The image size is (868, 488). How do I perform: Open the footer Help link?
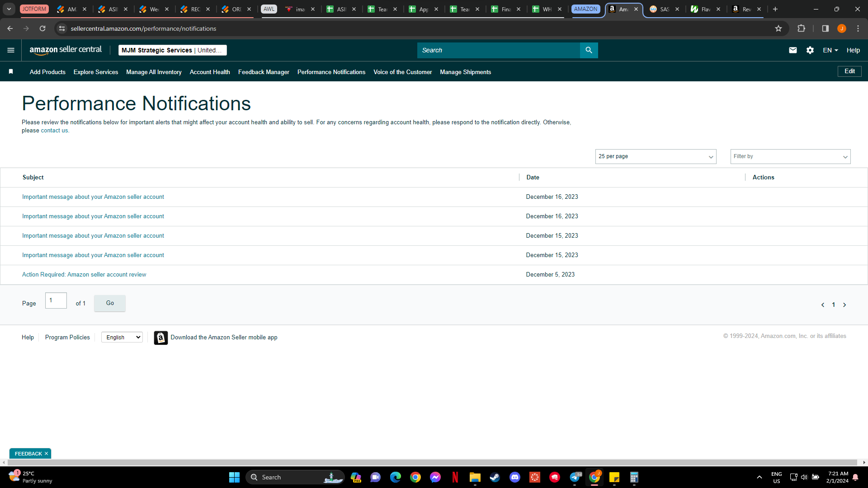pyautogui.click(x=28, y=338)
